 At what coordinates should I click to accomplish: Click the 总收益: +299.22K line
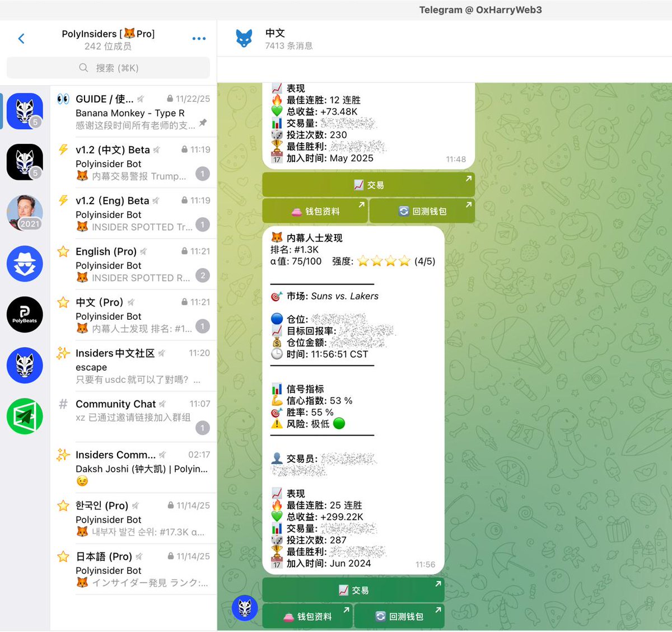tap(317, 517)
